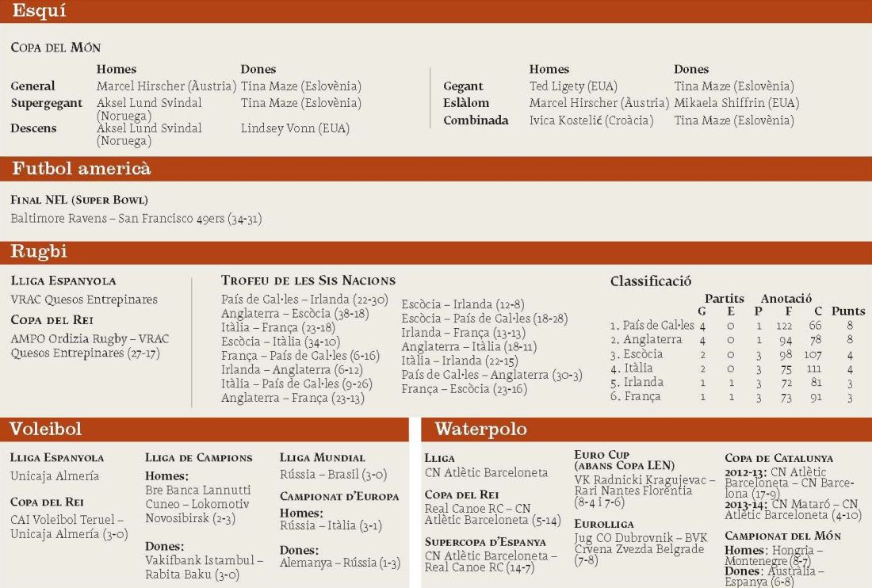Click 'Lindsey Vonn (EUA)' in the Descens row
This screenshot has width=872, height=588.
tap(295, 128)
